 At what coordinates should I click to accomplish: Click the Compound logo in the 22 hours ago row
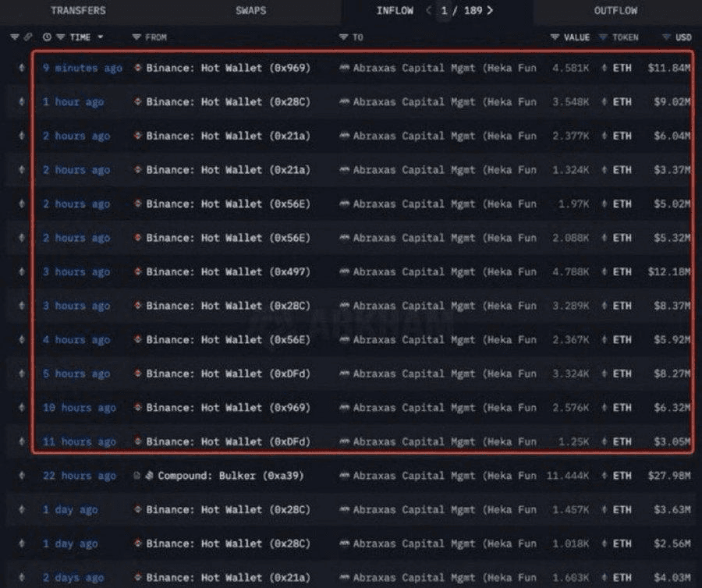pyautogui.click(x=150, y=476)
